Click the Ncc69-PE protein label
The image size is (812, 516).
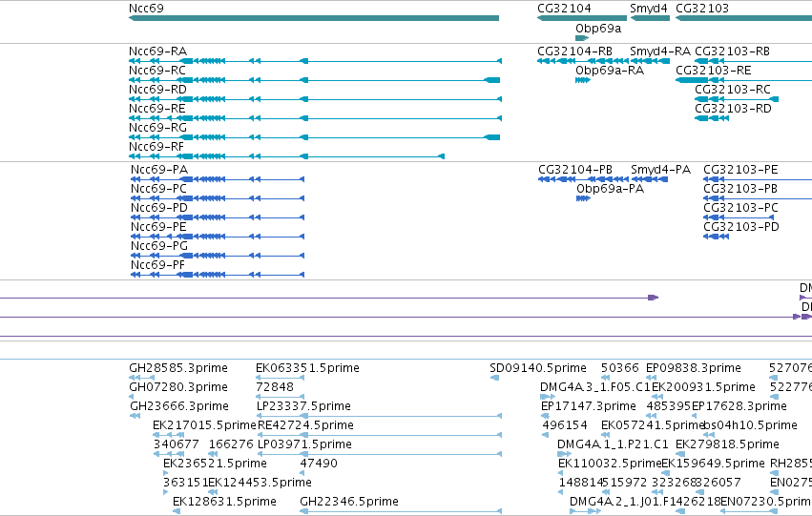pos(158,227)
